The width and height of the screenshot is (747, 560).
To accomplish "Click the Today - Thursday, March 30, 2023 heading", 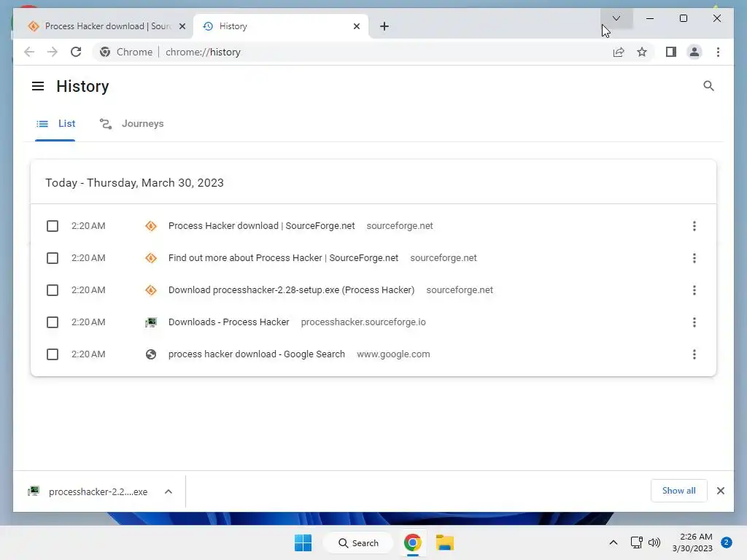I will point(134,183).
